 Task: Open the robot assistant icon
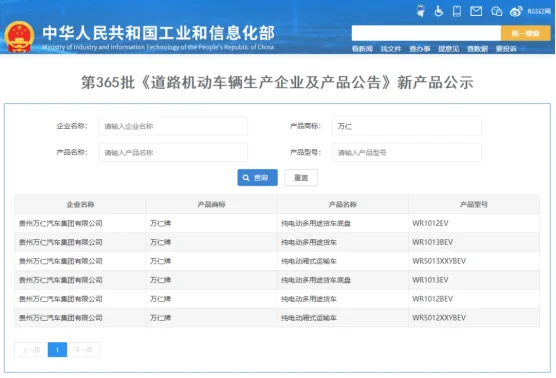click(421, 11)
